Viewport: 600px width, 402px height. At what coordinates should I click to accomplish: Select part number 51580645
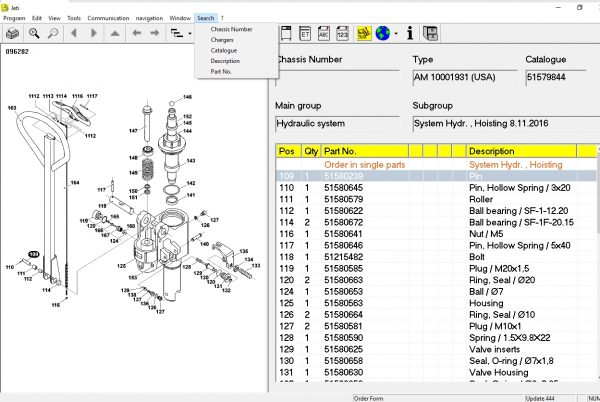[x=343, y=188]
